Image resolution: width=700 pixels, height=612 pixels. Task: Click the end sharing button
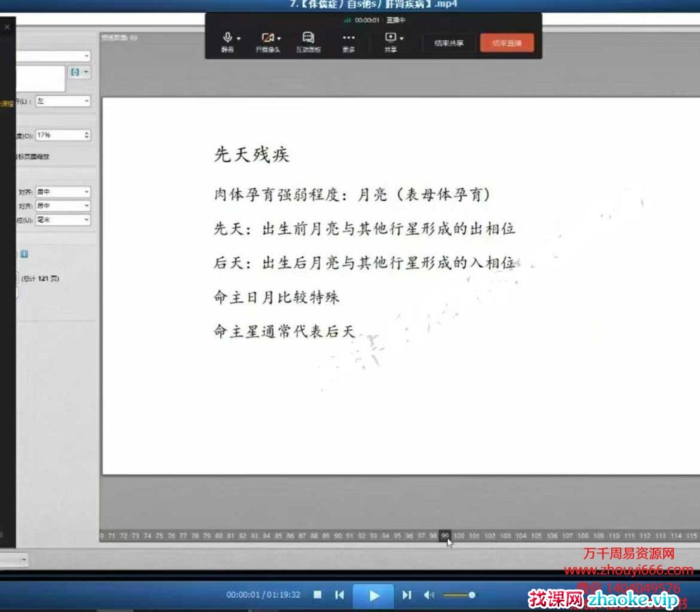(449, 43)
